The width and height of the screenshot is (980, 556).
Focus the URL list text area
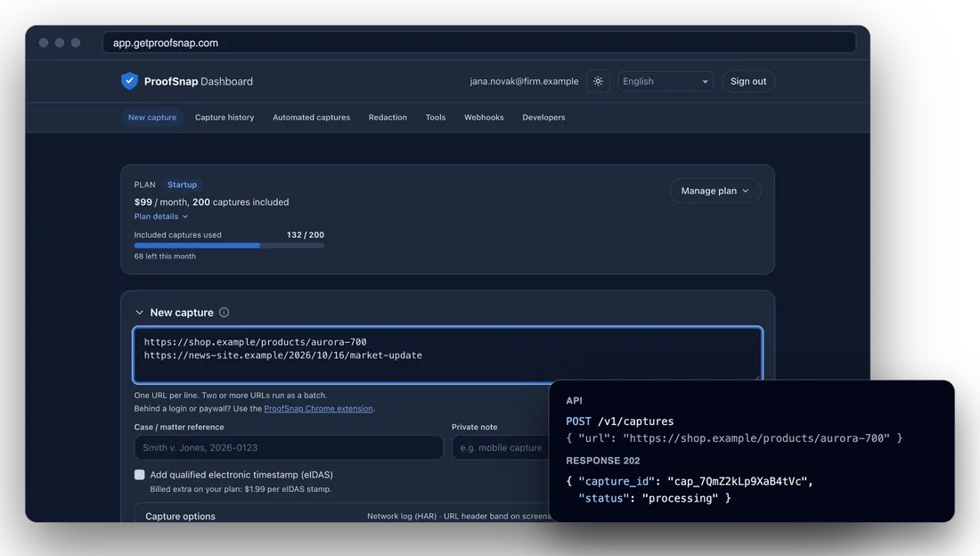447,355
